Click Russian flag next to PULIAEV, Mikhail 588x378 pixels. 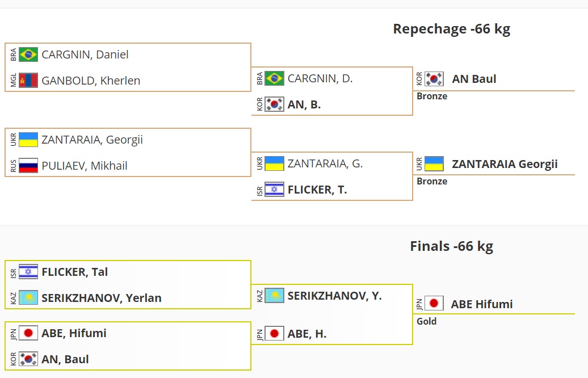[x=28, y=166]
